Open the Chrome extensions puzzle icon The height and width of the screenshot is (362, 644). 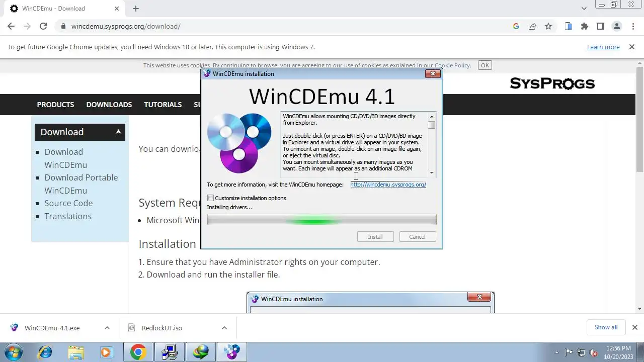(585, 26)
